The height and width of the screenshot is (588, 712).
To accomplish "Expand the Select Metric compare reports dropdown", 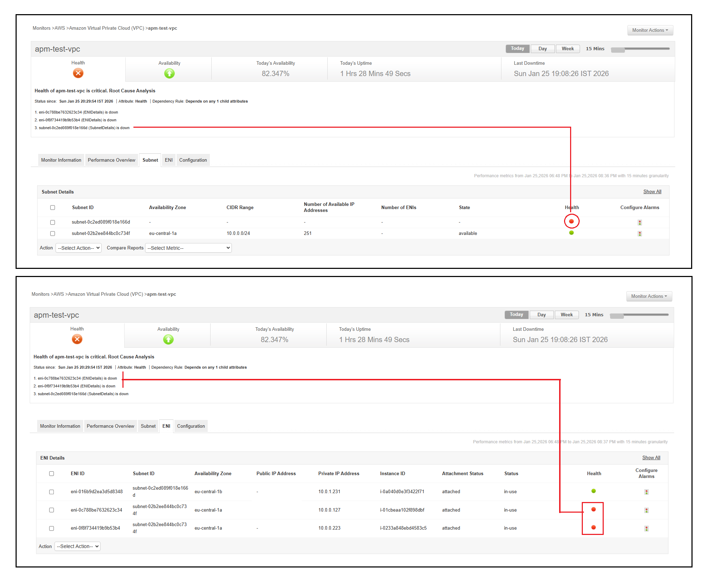I will 188,248.
